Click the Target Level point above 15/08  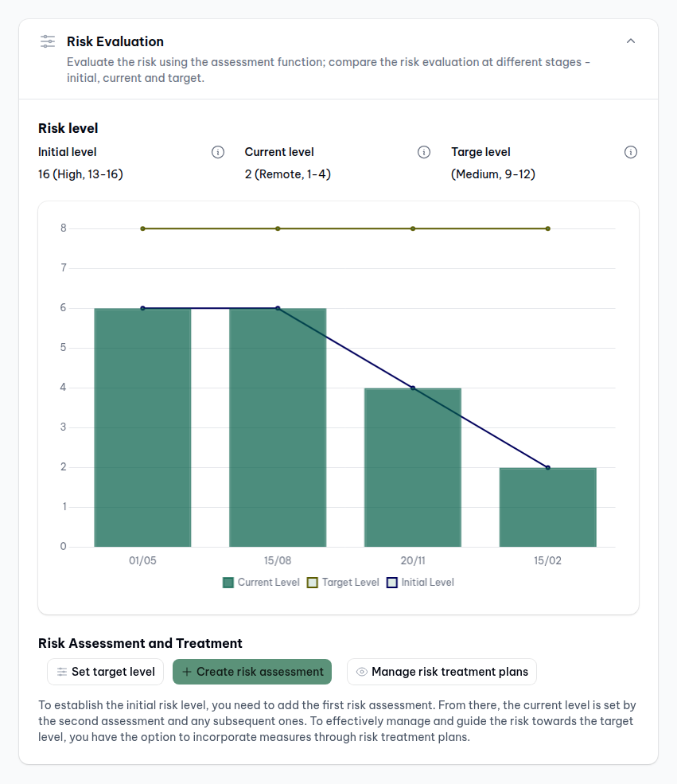point(278,228)
